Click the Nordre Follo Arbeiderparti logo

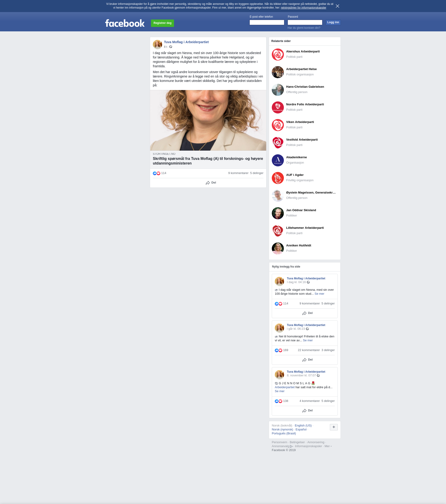pyautogui.click(x=278, y=107)
